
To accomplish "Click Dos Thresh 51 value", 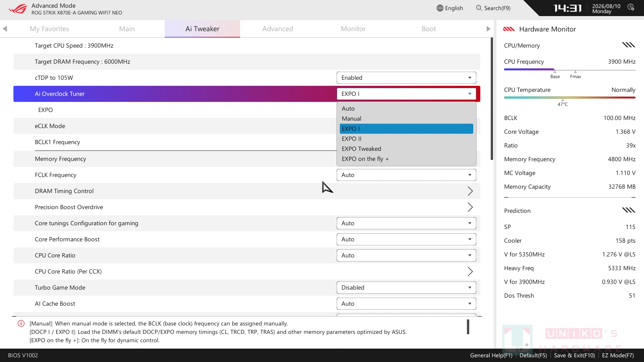I will coord(632,296).
